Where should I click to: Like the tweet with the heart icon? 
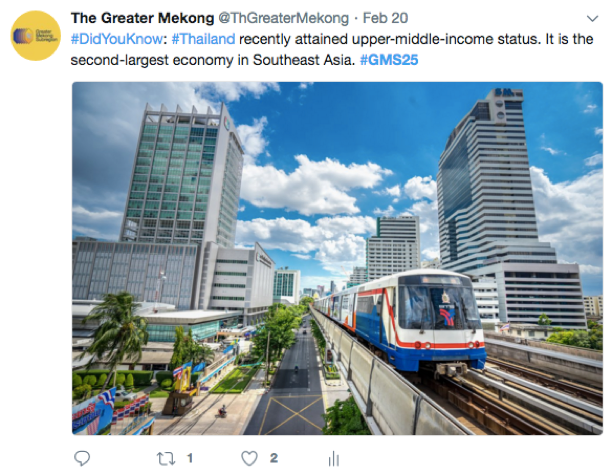[249, 458]
